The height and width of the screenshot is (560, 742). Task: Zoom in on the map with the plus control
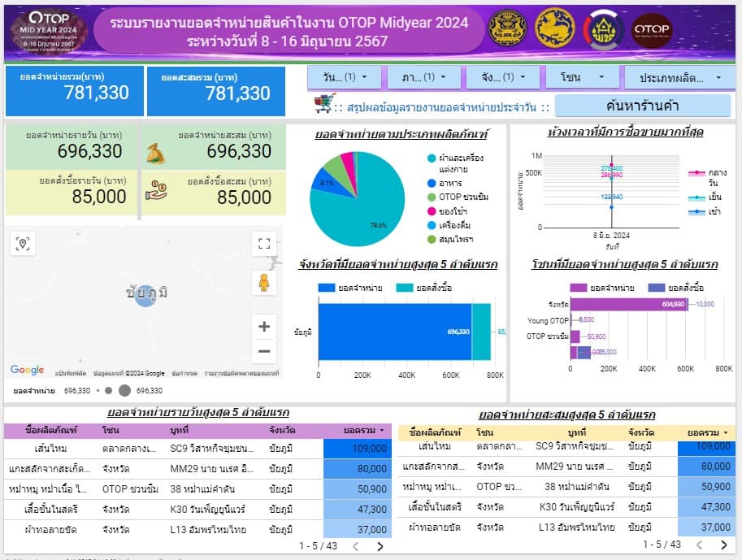point(263,326)
